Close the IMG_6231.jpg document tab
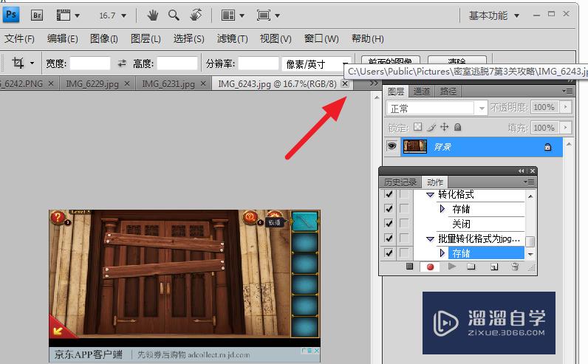 (203, 83)
